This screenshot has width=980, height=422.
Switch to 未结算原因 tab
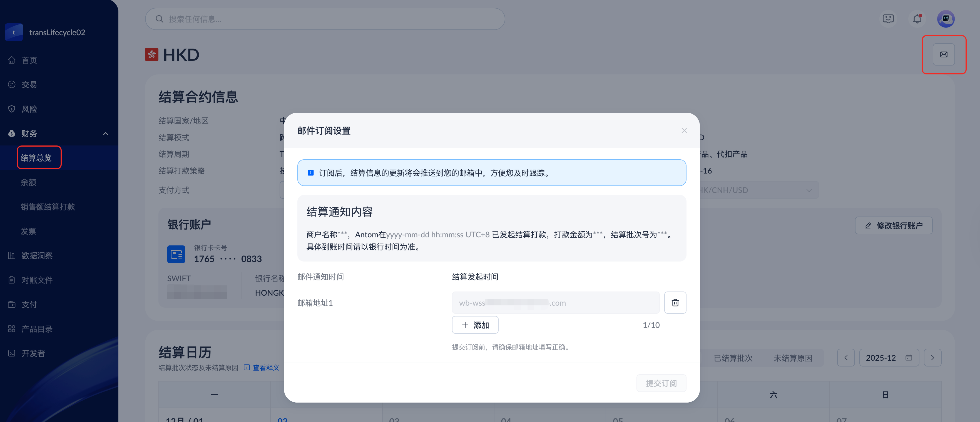(793, 358)
